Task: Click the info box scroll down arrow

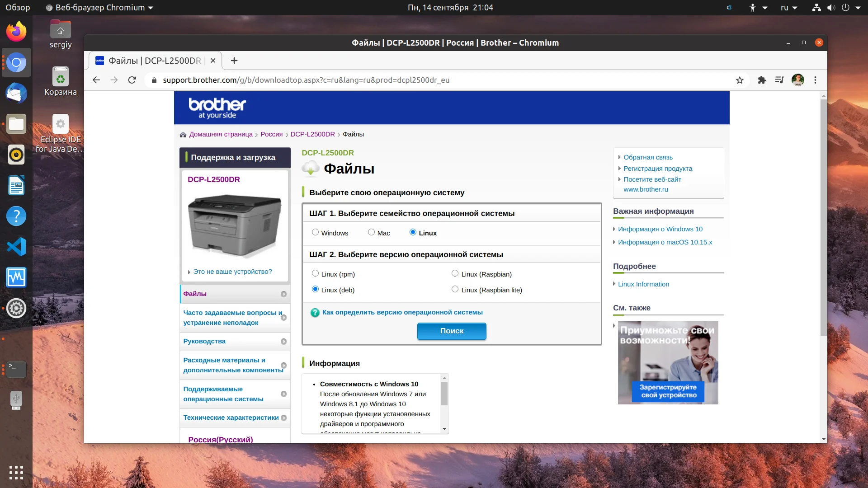Action: coord(444,429)
